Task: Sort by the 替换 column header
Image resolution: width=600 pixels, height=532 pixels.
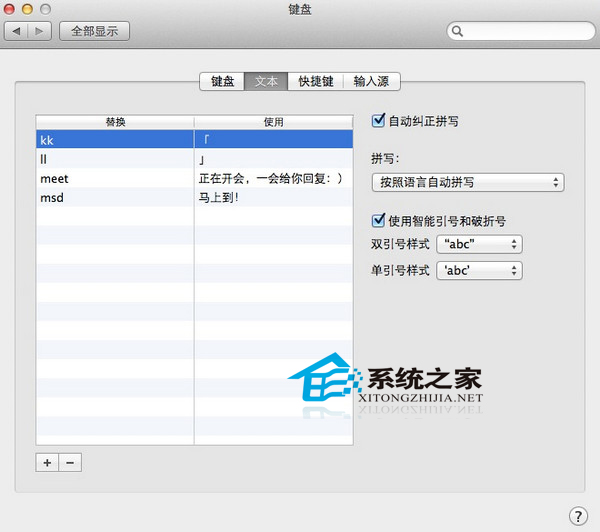Action: click(115, 122)
